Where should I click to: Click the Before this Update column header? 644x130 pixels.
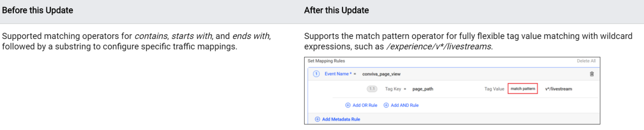(x=37, y=10)
